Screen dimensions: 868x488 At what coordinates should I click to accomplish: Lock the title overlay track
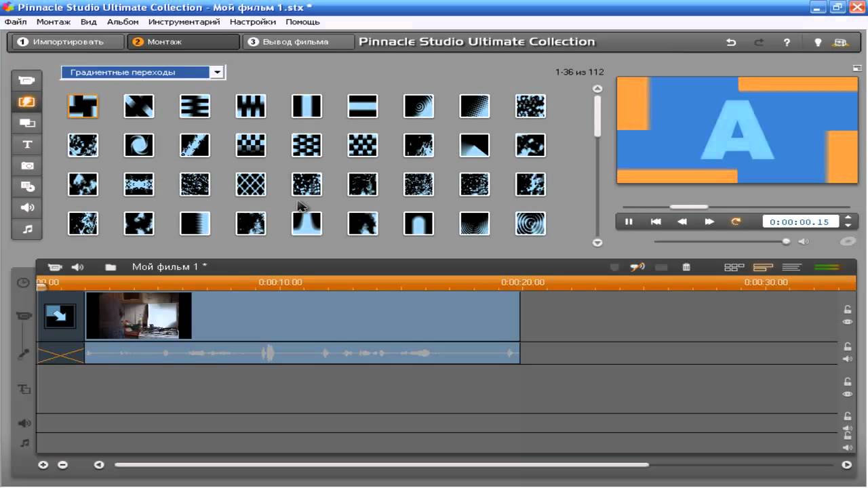click(x=848, y=382)
